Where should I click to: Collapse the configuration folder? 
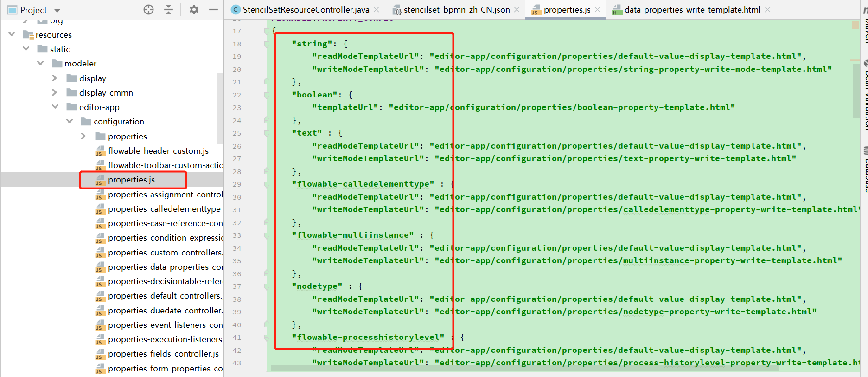(x=70, y=121)
